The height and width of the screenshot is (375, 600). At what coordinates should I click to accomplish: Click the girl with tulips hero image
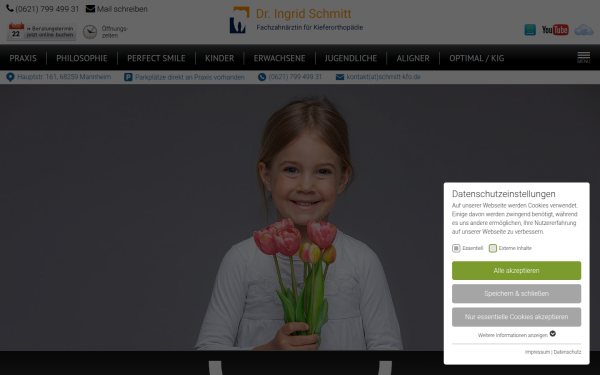[300, 217]
